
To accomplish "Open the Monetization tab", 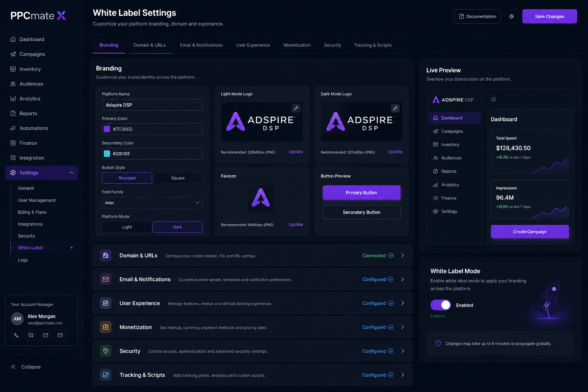I will 297,45.
